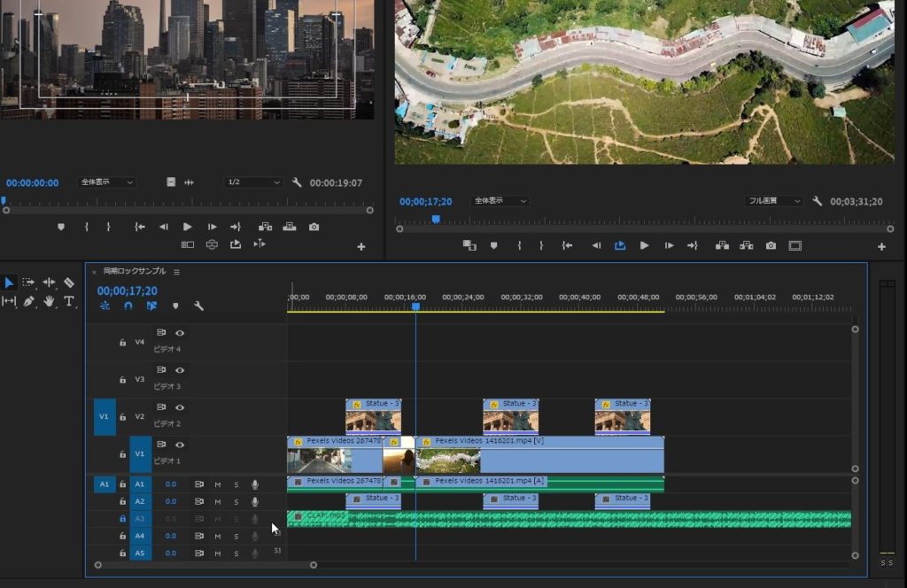Pick the Track Select Forward tool

pos(28,282)
